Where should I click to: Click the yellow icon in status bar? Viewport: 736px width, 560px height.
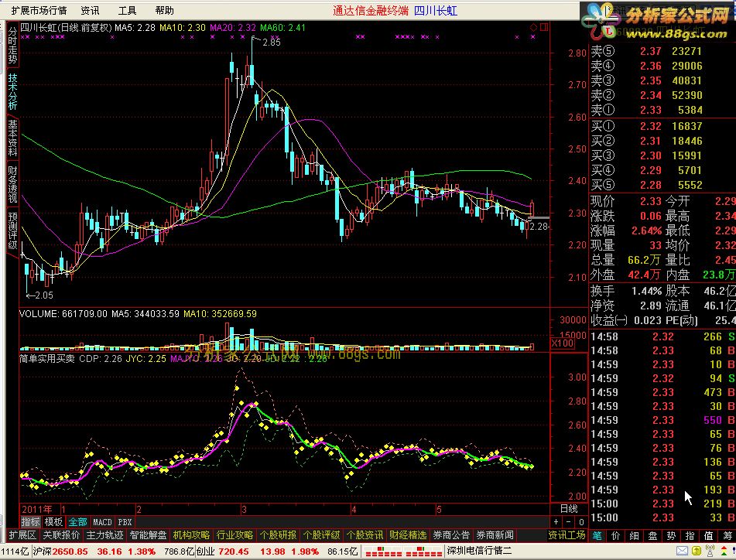point(697,551)
